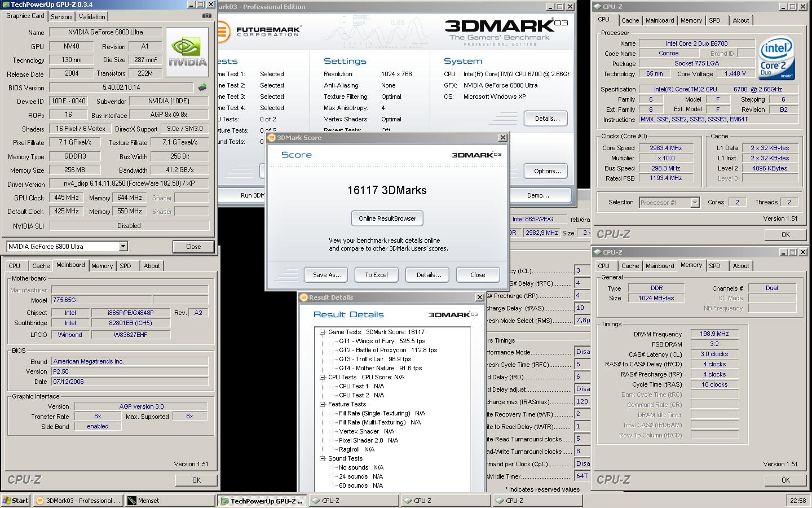Click the Demo button in 3DMark03
The height and width of the screenshot is (508, 812).
538,195
